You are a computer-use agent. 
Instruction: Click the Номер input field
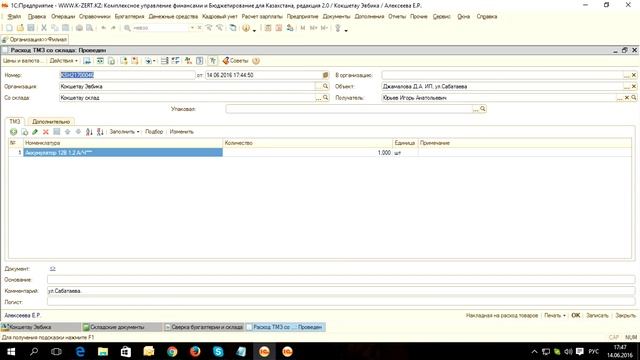pos(127,75)
